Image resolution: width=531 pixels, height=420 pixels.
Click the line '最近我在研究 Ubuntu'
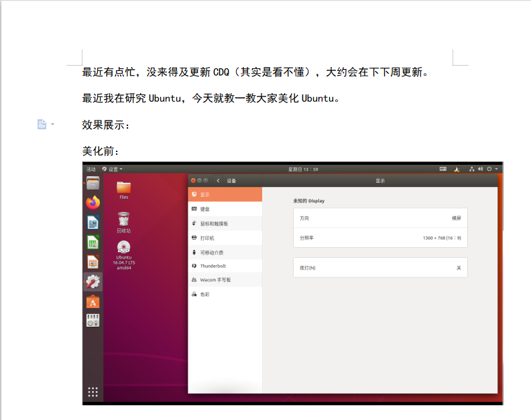211,98
